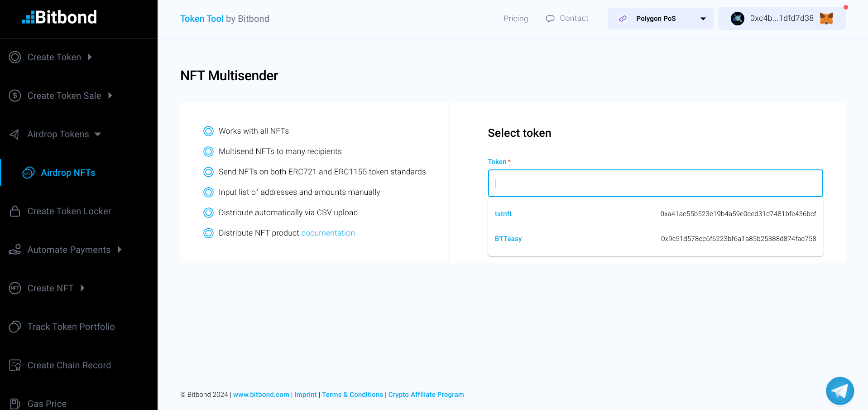Expand the Create Token Sale arrow
868x410 pixels.
110,96
